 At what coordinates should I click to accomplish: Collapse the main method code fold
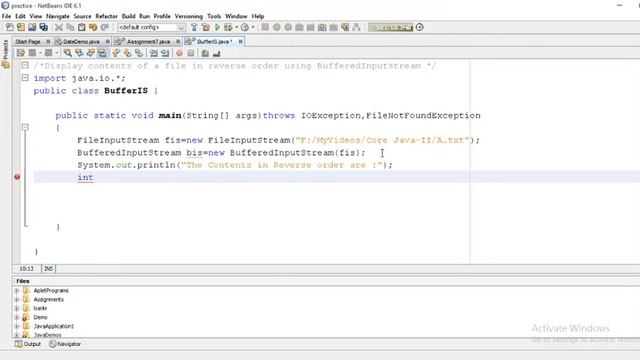(x=25, y=127)
